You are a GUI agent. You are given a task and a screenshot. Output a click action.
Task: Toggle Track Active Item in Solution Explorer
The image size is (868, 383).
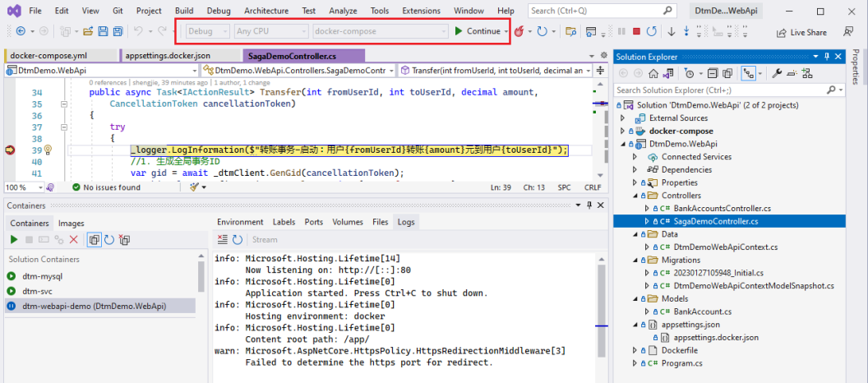click(x=749, y=73)
